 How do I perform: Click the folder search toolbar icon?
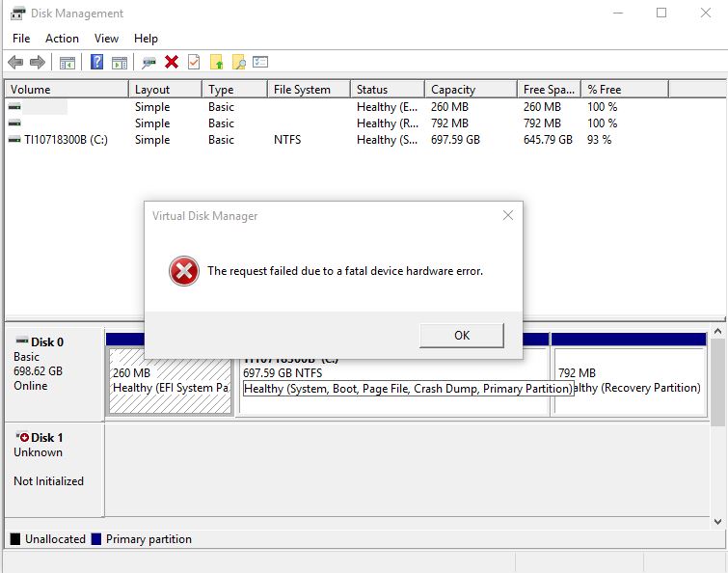point(238,62)
